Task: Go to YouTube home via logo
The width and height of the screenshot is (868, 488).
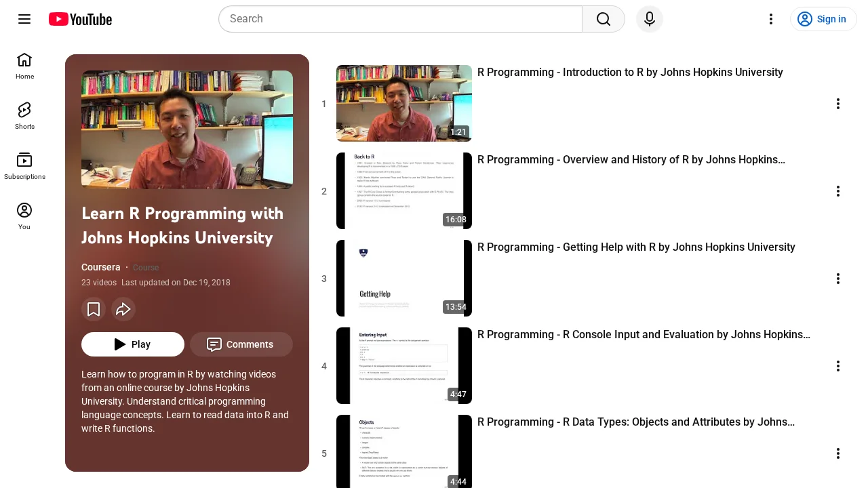Action: click(x=80, y=19)
